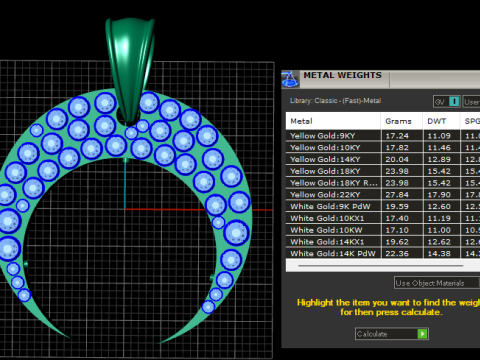
Task: Click the METAL WEIGHTS tab title
Action: [342, 75]
